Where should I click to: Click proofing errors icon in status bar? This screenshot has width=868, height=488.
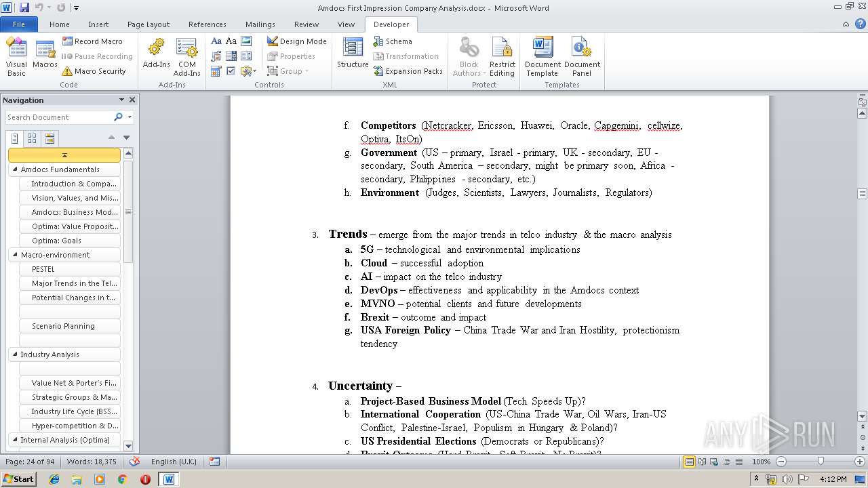[134, 462]
